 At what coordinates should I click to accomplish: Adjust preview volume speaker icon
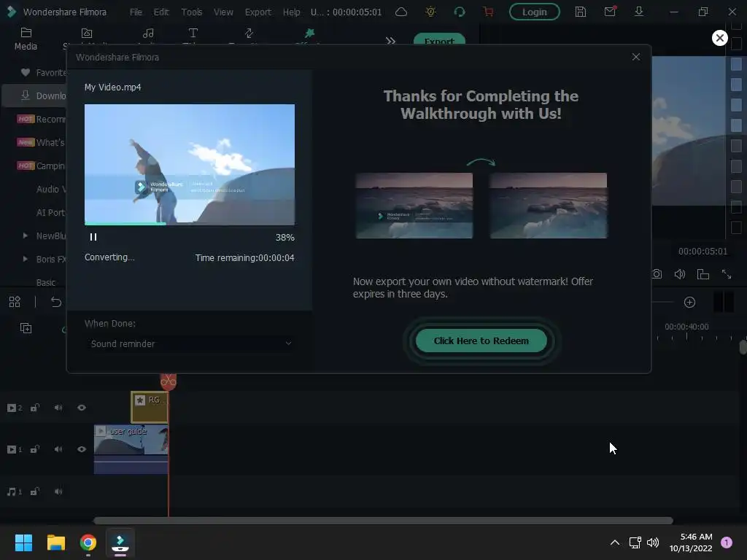pos(679,274)
